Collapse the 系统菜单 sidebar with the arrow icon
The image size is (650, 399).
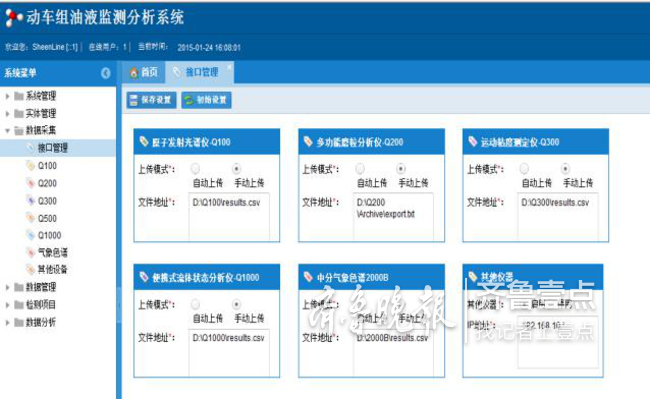pyautogui.click(x=106, y=73)
